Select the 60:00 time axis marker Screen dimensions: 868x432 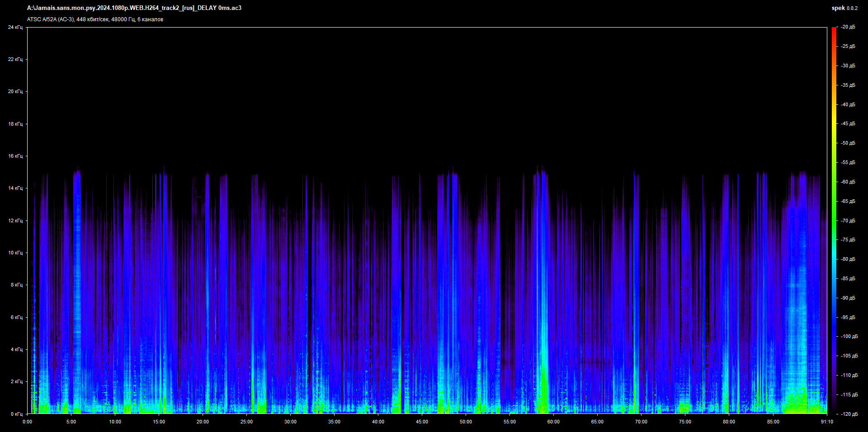coord(553,422)
